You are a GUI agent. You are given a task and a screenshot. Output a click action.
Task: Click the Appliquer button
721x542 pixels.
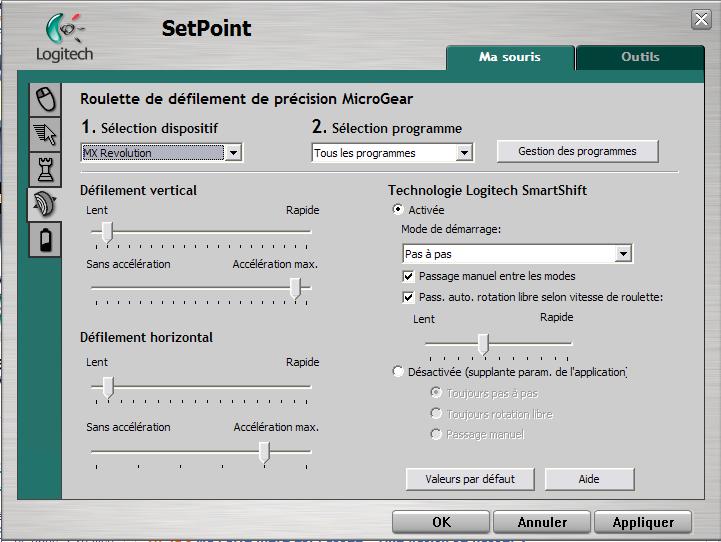(643, 522)
